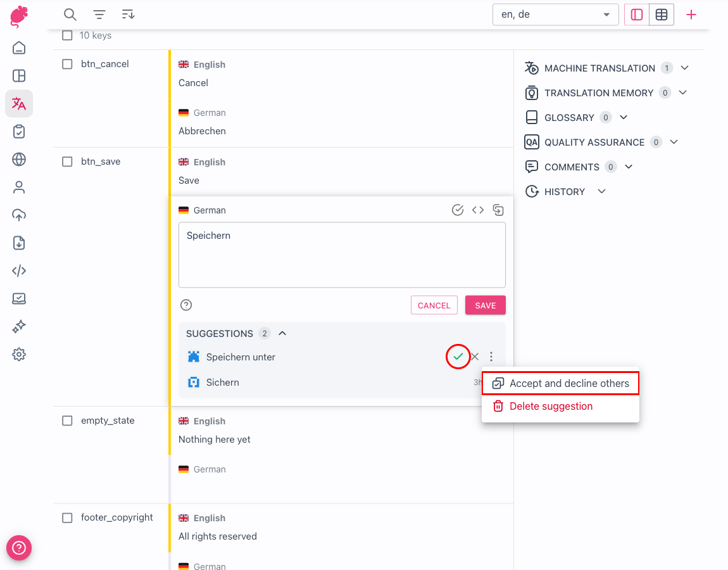The image size is (728, 570).
Task: Open the 'en, de' language selector
Action: click(555, 15)
